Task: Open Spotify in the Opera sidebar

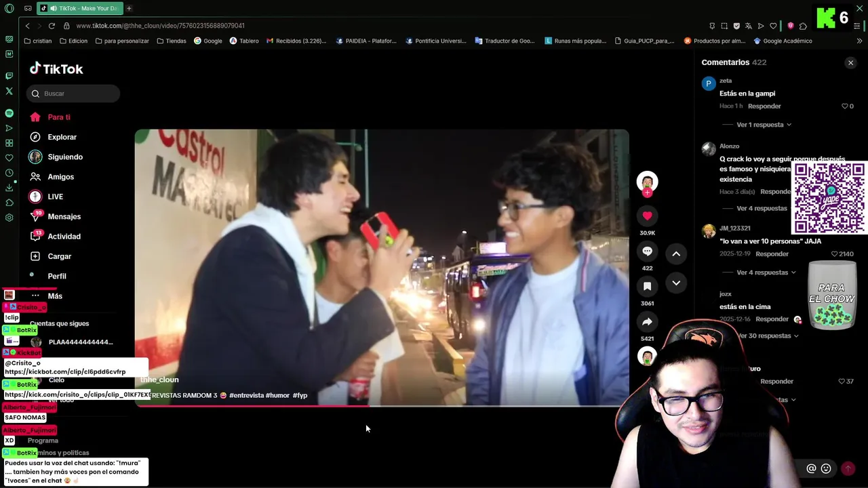Action: pyautogui.click(x=9, y=113)
